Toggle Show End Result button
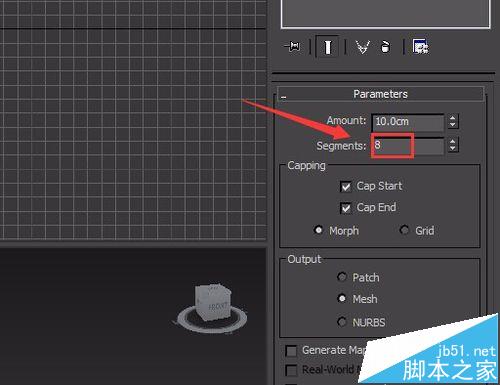The width and height of the screenshot is (500, 385). click(327, 47)
